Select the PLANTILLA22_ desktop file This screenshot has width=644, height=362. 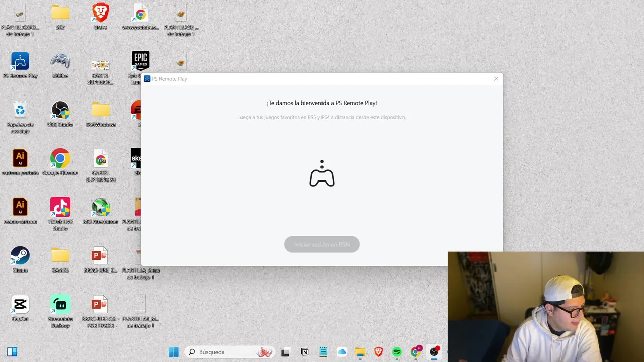click(x=181, y=20)
